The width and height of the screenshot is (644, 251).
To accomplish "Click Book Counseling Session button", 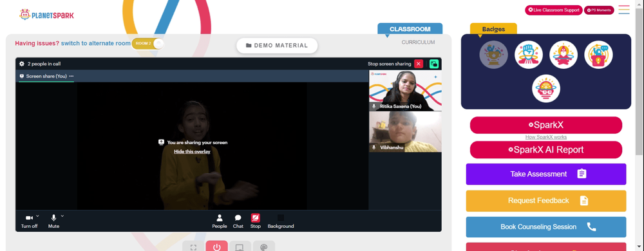I will tap(546, 227).
